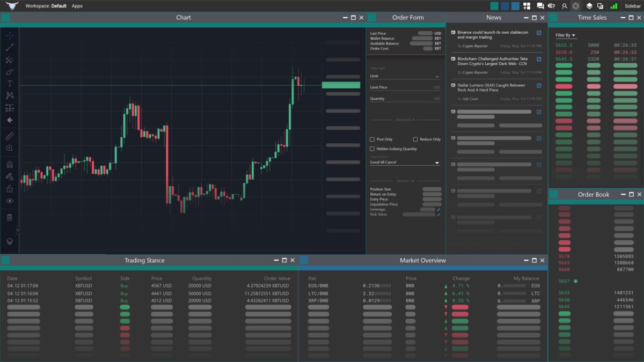Image resolution: width=644 pixels, height=362 pixels.
Task: Expand the Advanced section in Order Form
Action: coord(405,119)
